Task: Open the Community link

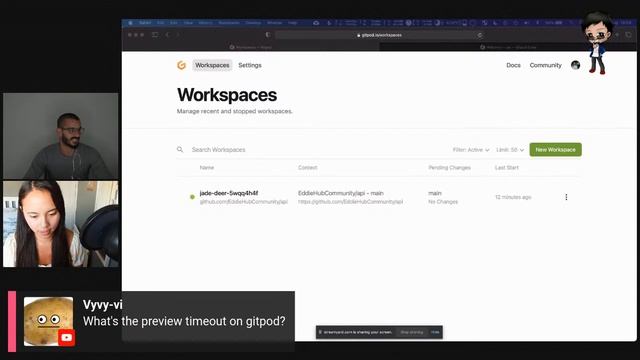Action: pyautogui.click(x=545, y=65)
